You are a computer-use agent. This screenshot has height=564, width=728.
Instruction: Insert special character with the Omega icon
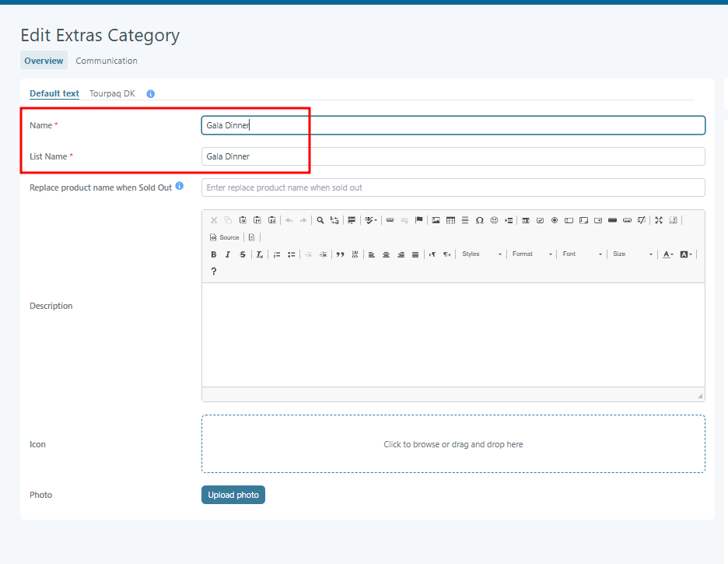coord(479,220)
